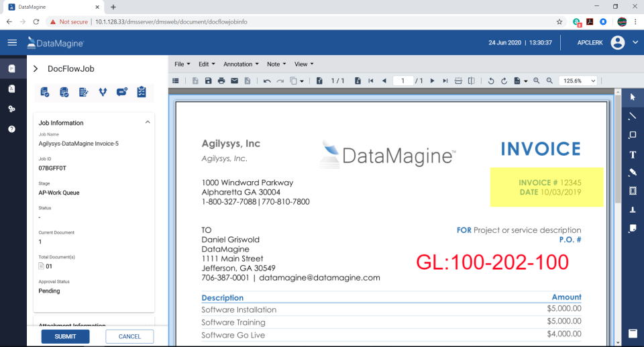The image size is (644, 347).
Task: Go to next page arrow
Action: pyautogui.click(x=432, y=81)
